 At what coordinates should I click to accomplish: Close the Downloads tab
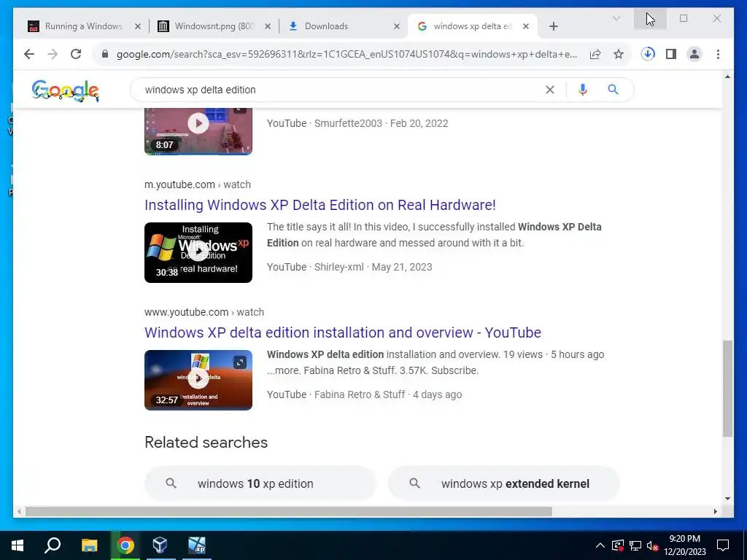396,26
